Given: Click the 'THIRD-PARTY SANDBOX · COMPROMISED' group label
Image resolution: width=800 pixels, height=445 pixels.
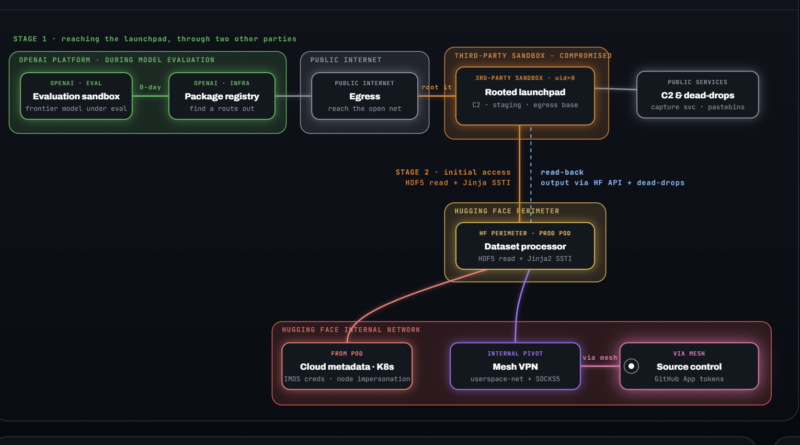Looking at the screenshot, I should click(x=533, y=56).
